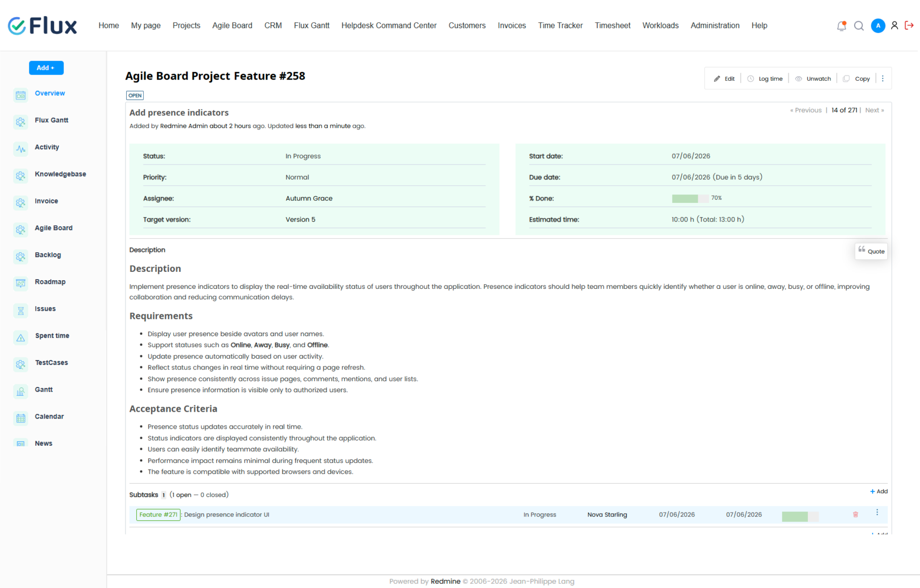Click Add subtask link
The width and height of the screenshot is (920, 588).
(879, 491)
